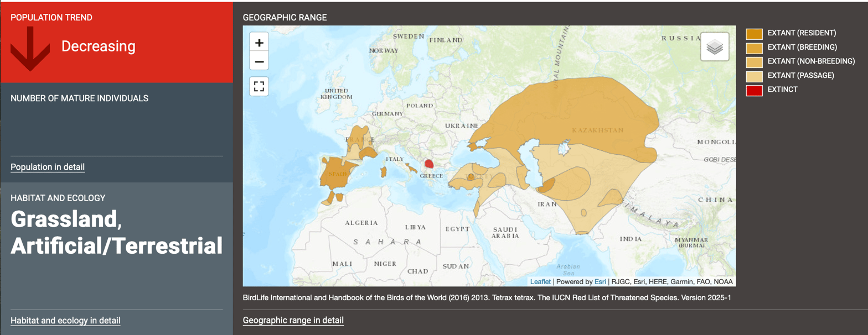Zoom out on the range map

(259, 61)
